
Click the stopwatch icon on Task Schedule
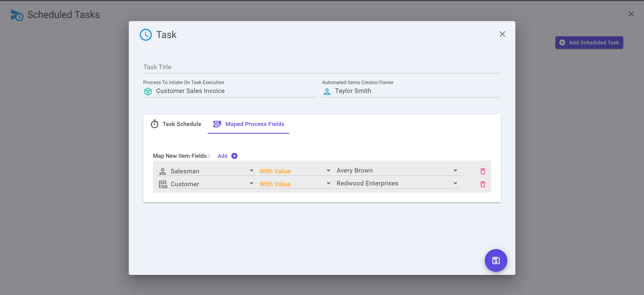coord(154,124)
